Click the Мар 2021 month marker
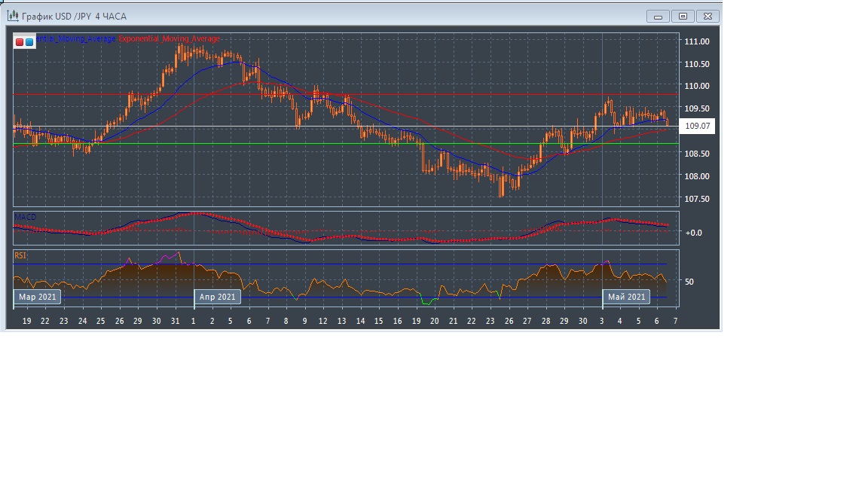This screenshot has width=868, height=488. click(x=37, y=297)
